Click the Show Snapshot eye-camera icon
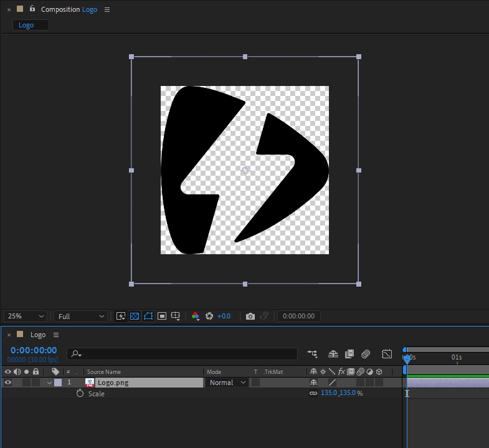This screenshot has height=448, width=489. tap(264, 316)
